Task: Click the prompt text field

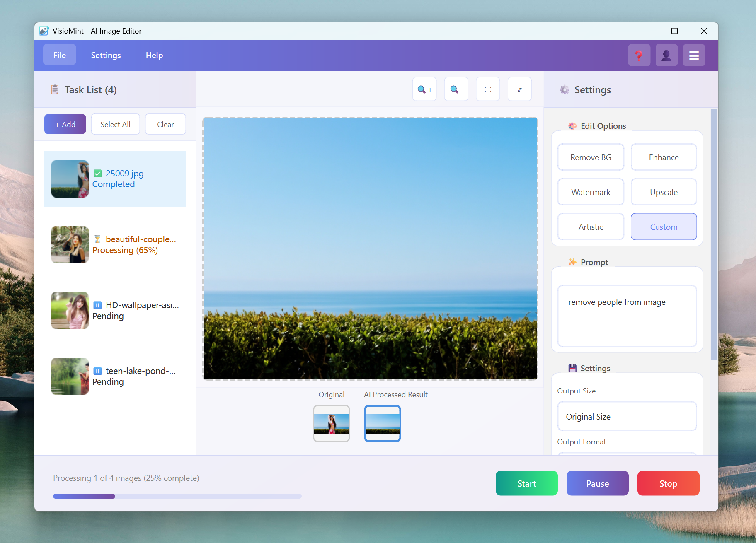Action: [627, 316]
